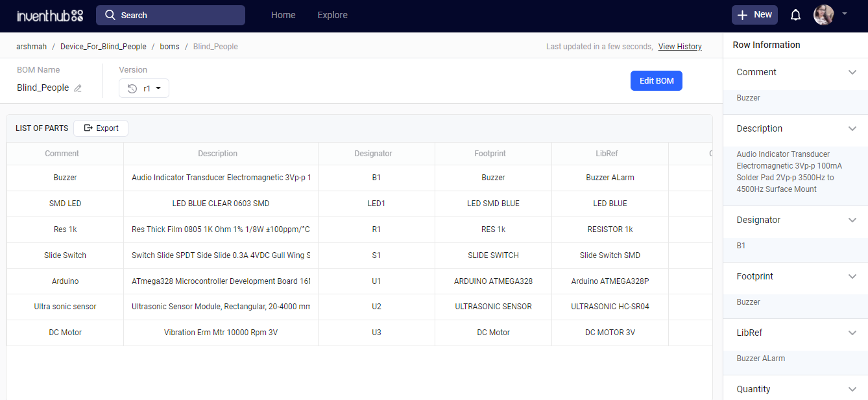Viewport: 868px width, 400px height.
Task: Sort by the Comment column header
Action: (x=65, y=154)
